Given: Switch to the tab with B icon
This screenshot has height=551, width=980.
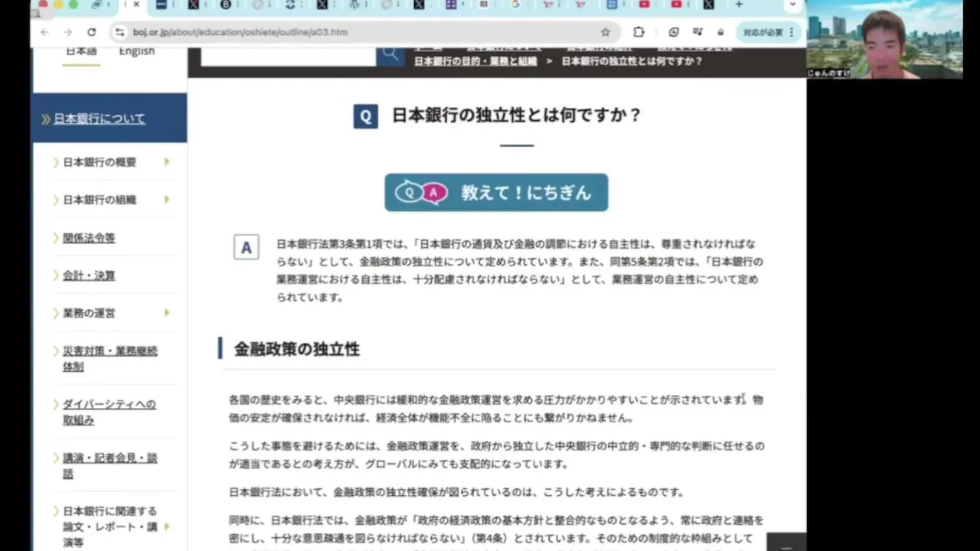Looking at the screenshot, I should [x=226, y=5].
